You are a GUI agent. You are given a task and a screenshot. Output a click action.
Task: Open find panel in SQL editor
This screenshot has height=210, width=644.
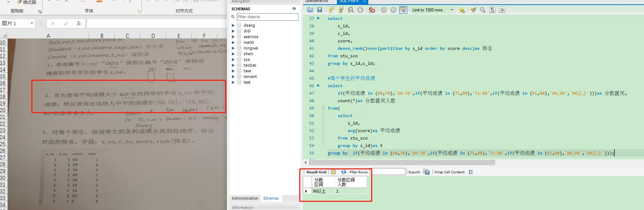click(x=483, y=10)
